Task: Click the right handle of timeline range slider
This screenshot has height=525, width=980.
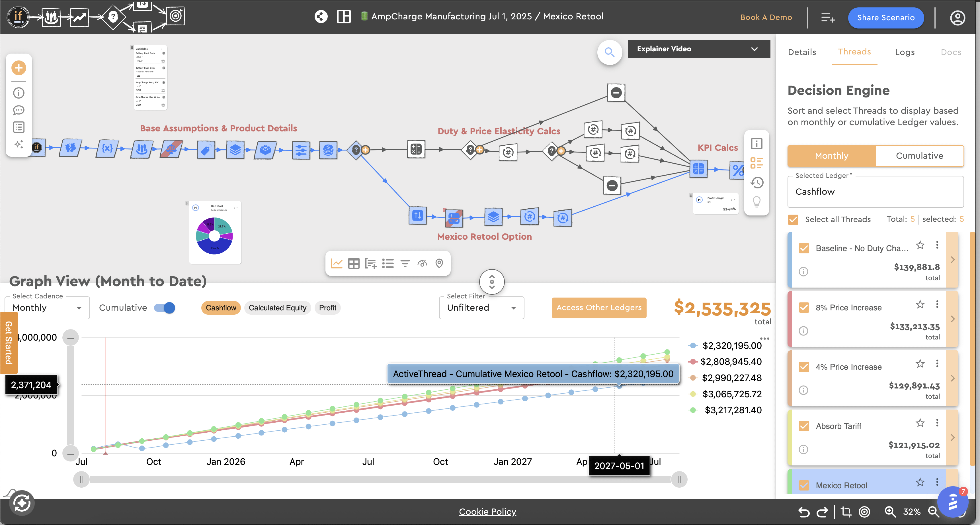Action: (679, 479)
